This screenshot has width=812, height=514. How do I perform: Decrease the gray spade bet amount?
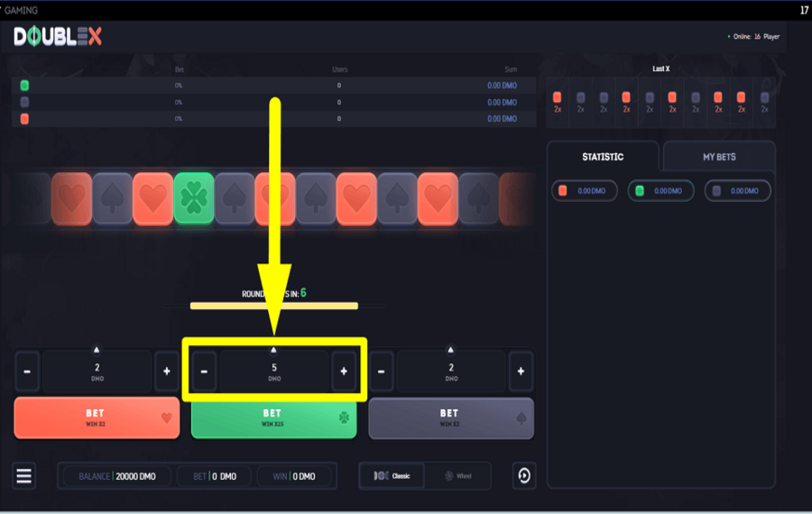point(382,372)
